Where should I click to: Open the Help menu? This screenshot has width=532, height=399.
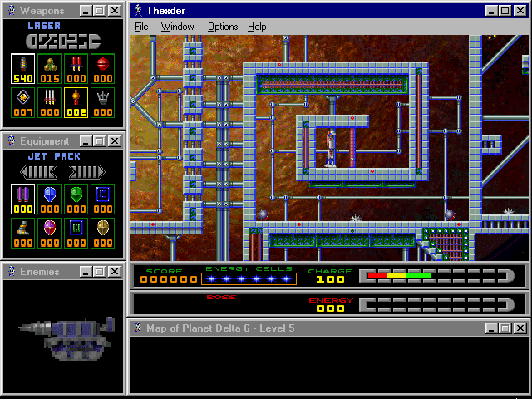[257, 27]
